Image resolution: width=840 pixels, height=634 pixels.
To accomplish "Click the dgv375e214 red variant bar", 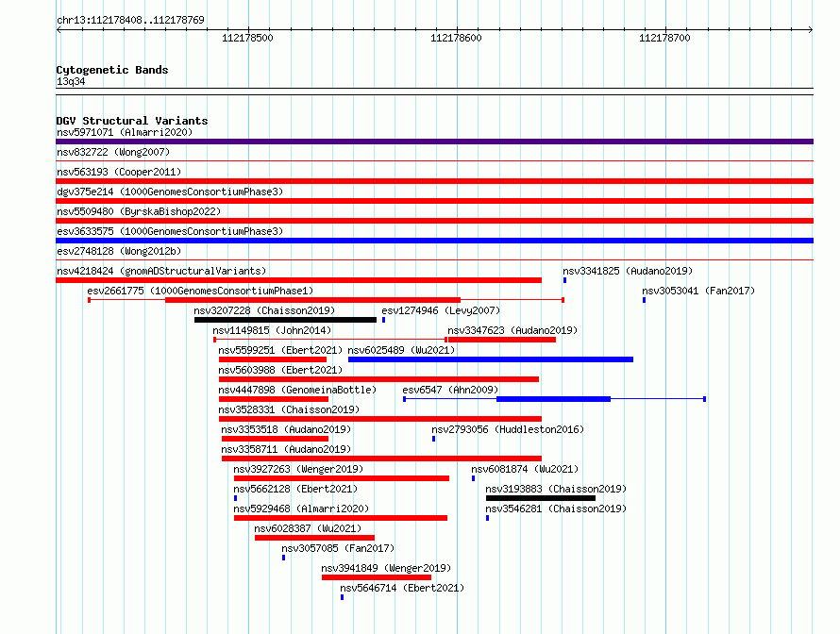I will 434,201.
